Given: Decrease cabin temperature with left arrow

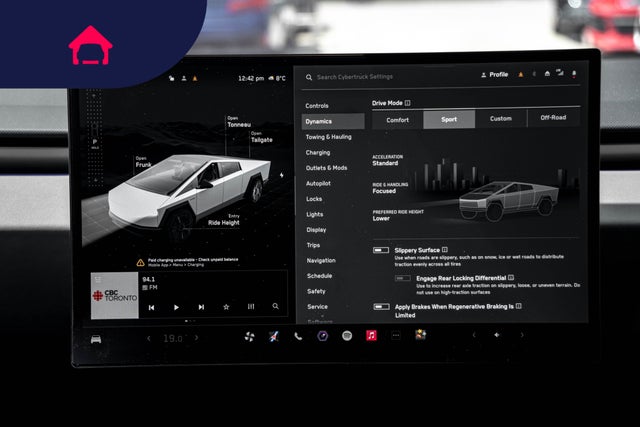Looking at the screenshot, I should pos(149,338).
